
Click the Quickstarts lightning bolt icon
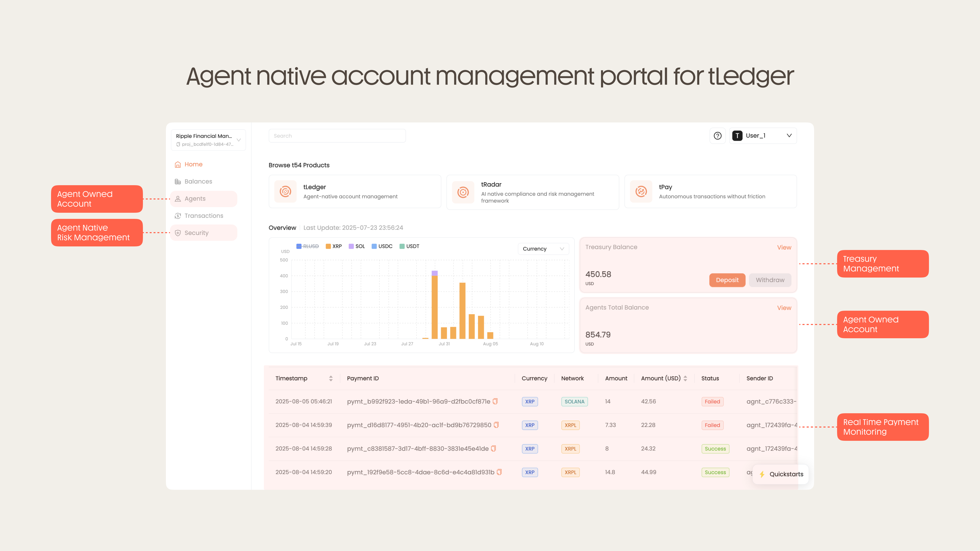(762, 474)
